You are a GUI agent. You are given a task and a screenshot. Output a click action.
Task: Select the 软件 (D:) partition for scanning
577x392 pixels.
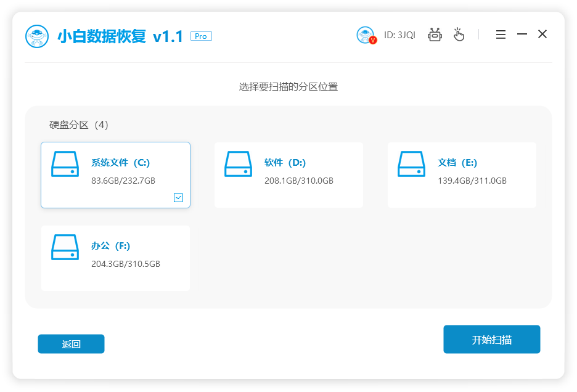tap(288, 174)
